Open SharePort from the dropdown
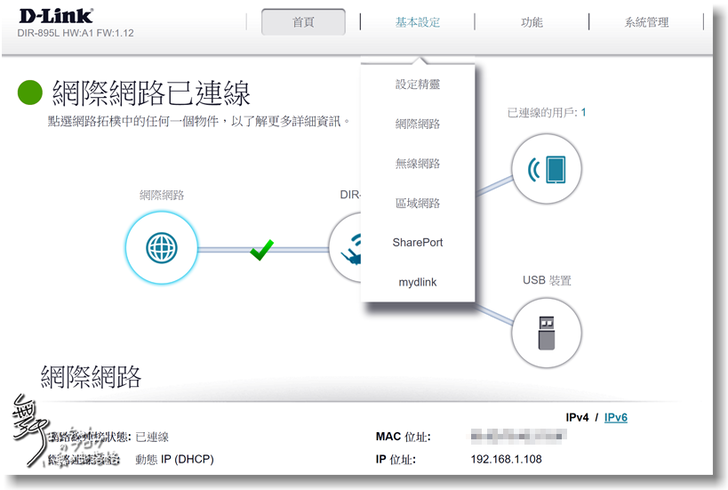 (x=417, y=243)
